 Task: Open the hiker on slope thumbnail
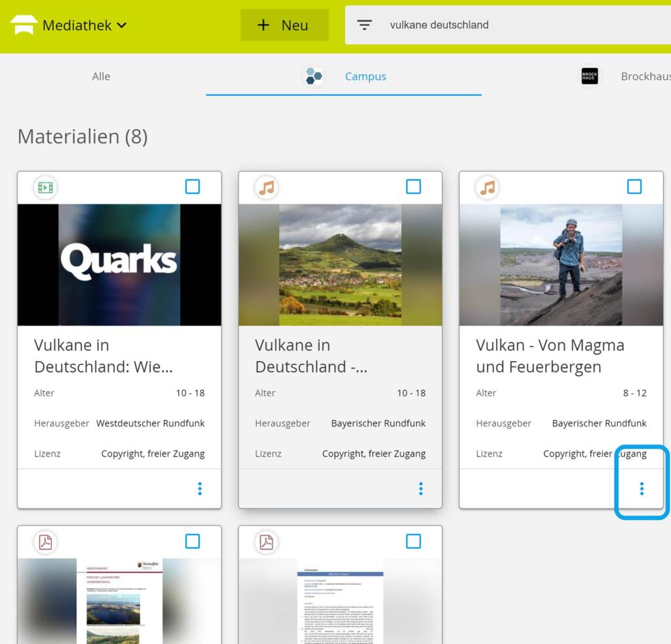[561, 265]
